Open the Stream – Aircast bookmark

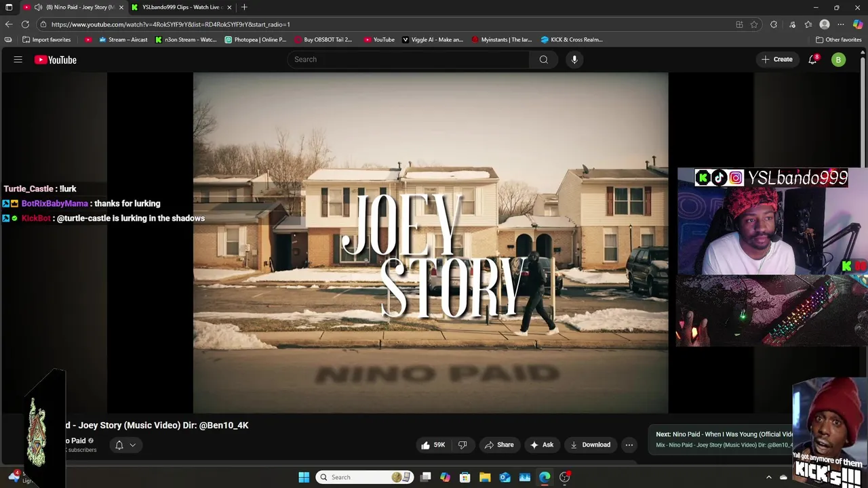(x=123, y=39)
